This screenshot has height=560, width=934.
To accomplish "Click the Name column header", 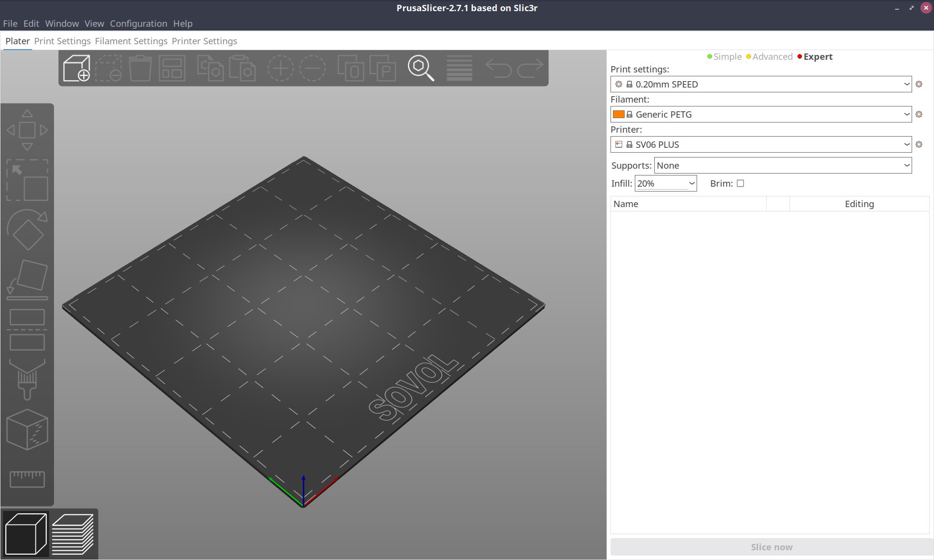I will [x=688, y=204].
